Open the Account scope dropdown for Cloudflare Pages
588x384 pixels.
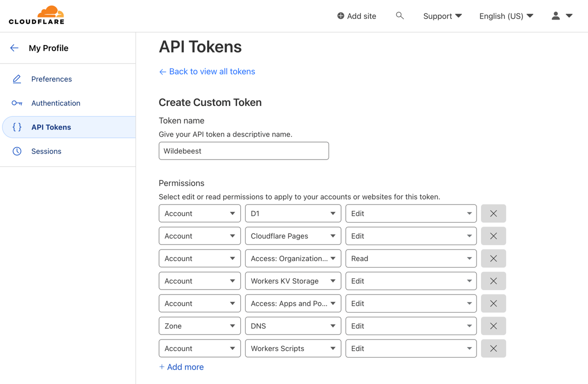200,236
